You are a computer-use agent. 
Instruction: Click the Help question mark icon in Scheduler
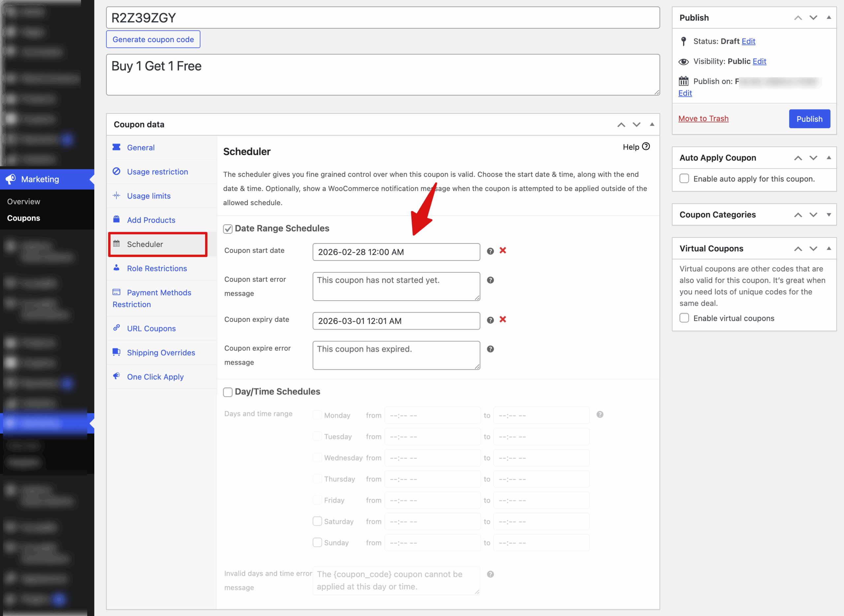(x=646, y=146)
